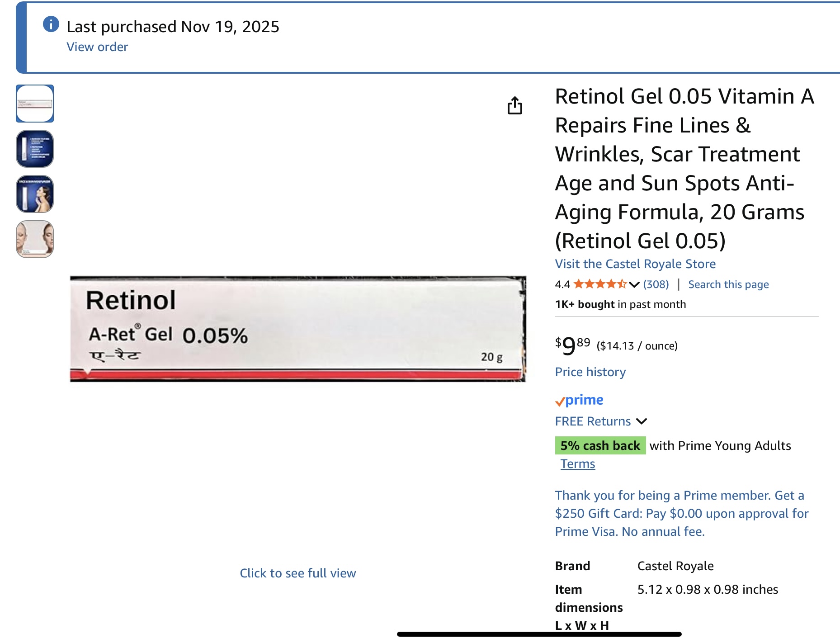Click the Prime logo badge
This screenshot has height=643, width=840.
coord(579,400)
